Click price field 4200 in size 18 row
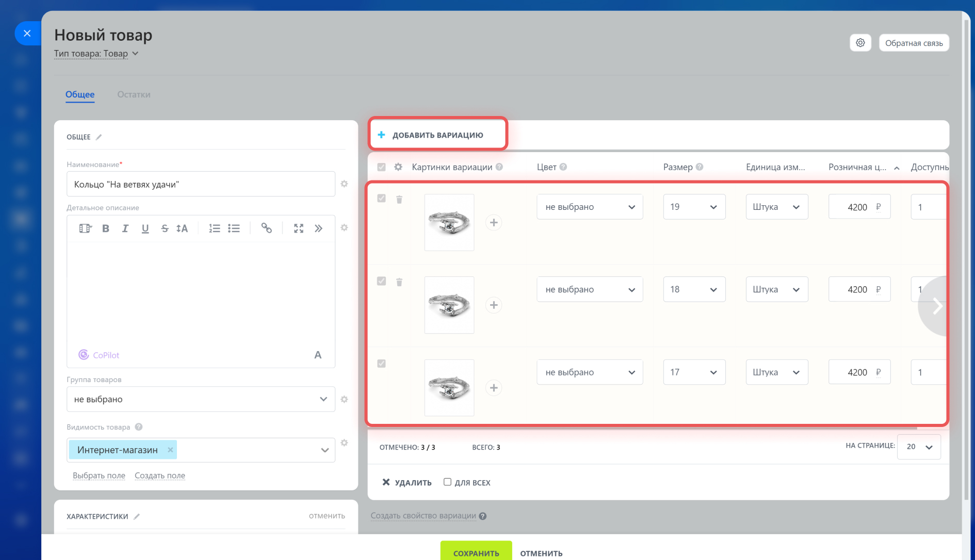Viewport: 975px width, 560px height. (x=859, y=289)
